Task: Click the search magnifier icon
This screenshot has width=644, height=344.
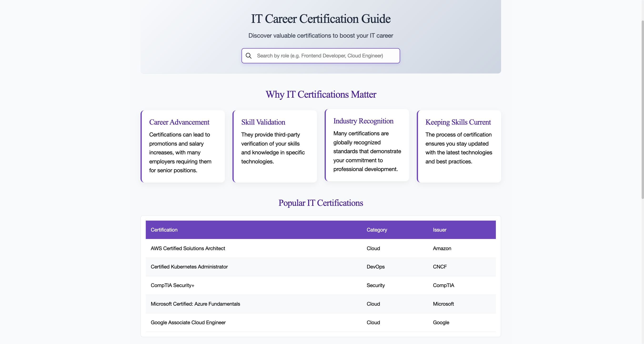Action: point(248,56)
